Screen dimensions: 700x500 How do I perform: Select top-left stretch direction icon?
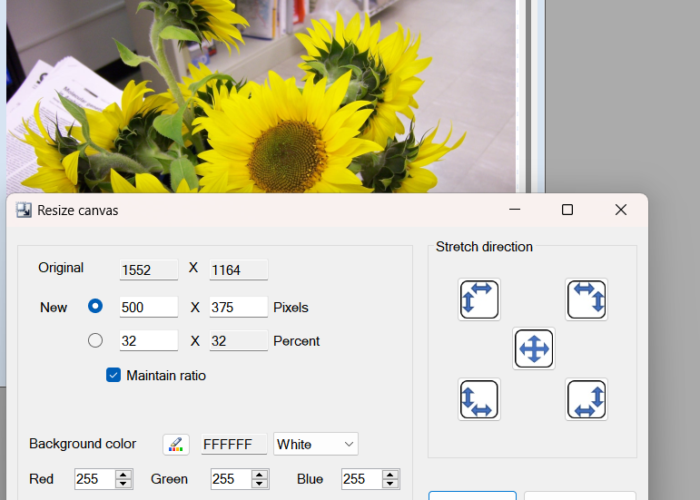tap(479, 299)
